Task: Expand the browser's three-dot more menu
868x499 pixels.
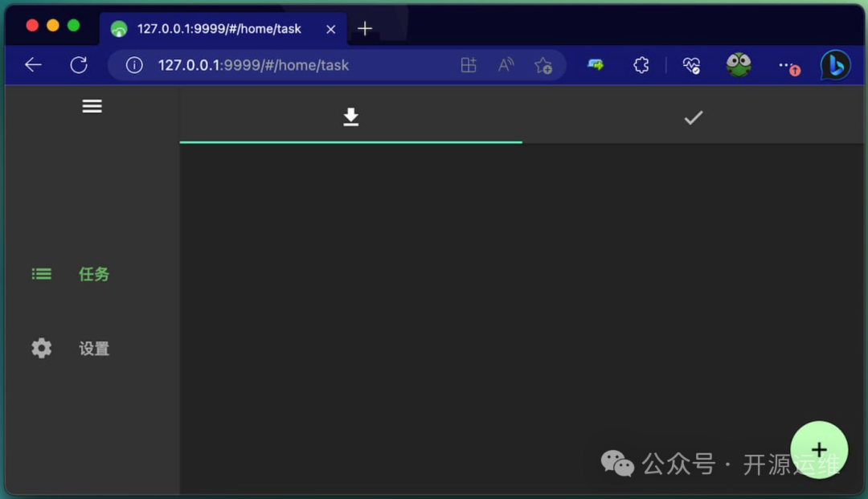Action: [x=788, y=65]
